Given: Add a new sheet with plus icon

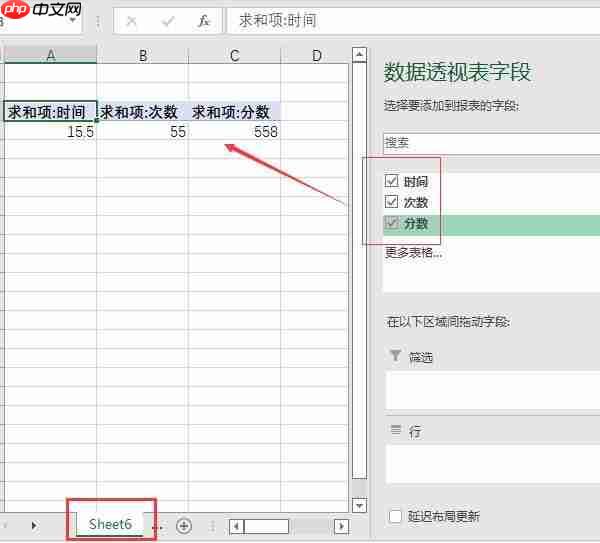Looking at the screenshot, I should [x=184, y=526].
